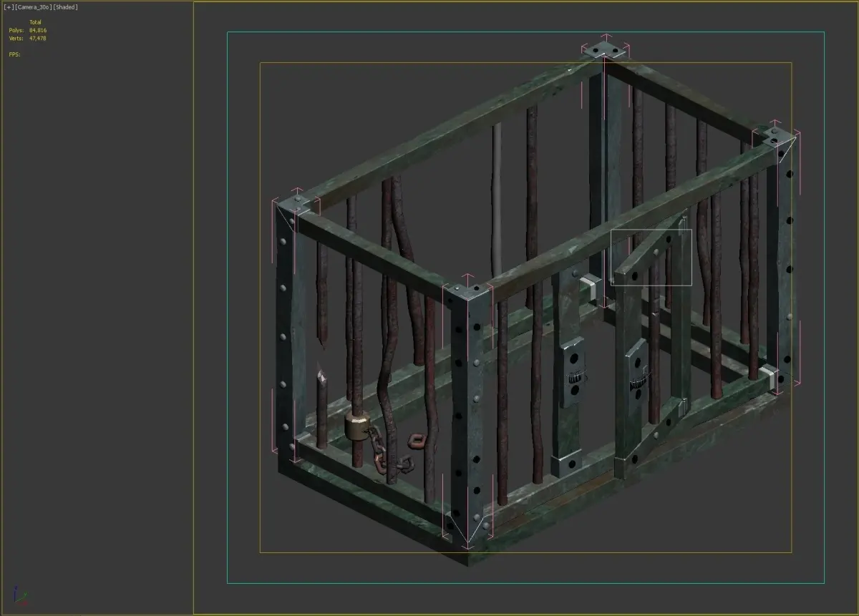
Task: Click the 'Total' statistics header
Action: [35, 22]
